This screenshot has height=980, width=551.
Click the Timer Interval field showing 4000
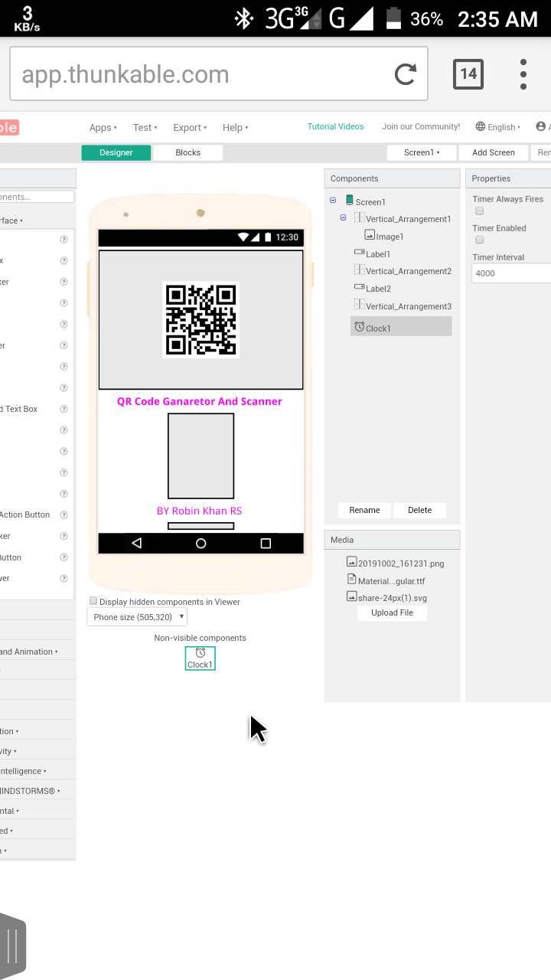(x=511, y=273)
